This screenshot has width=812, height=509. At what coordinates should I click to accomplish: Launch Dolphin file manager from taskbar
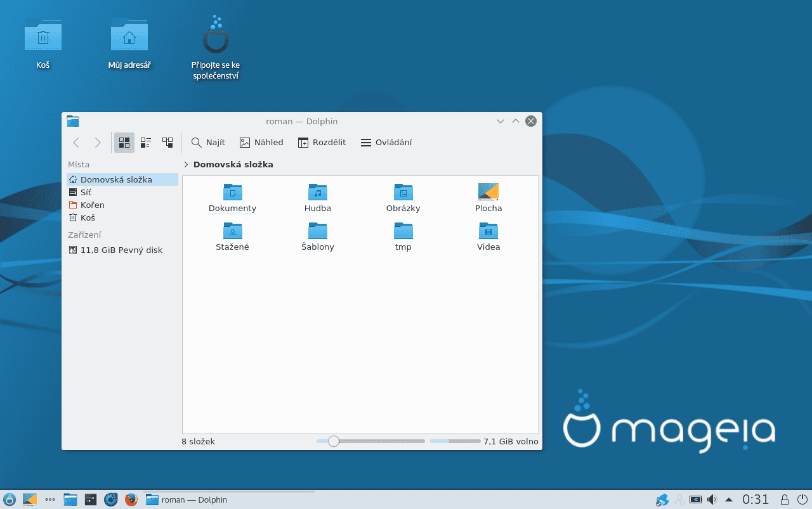click(70, 499)
